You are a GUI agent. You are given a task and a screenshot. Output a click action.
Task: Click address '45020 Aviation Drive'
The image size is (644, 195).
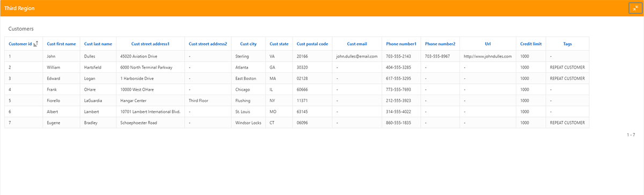click(139, 56)
